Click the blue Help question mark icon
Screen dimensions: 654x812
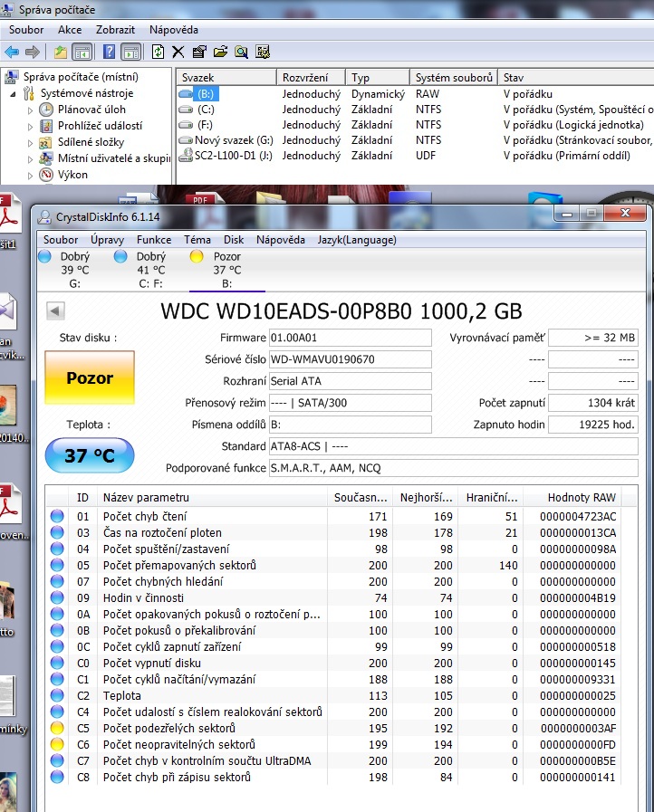109,52
